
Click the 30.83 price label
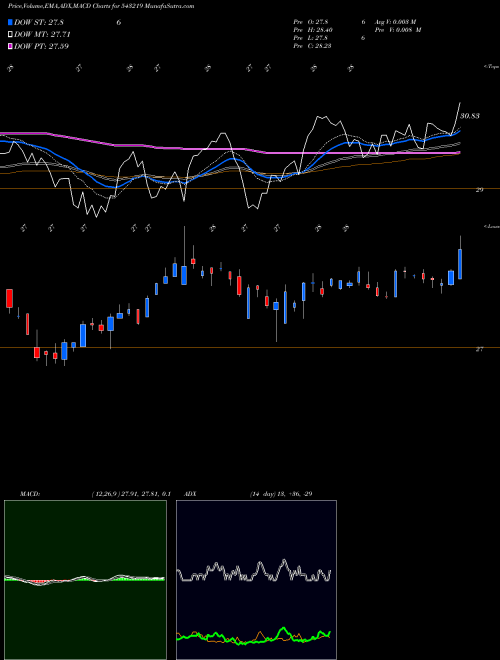(x=470, y=116)
